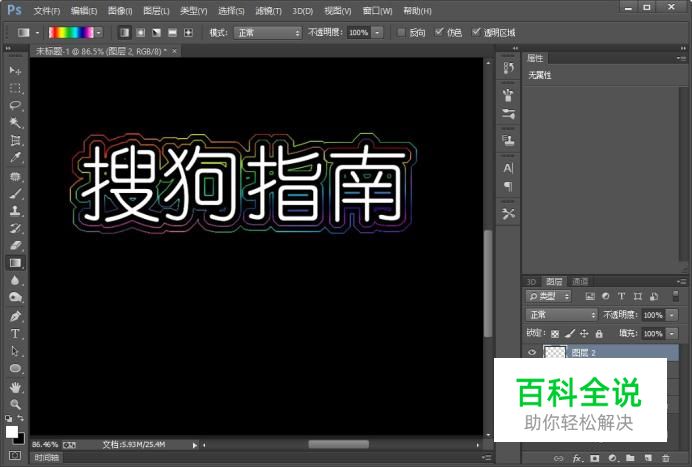Select the Crop tool
Viewport: 692px width, 467px height.
point(15,140)
